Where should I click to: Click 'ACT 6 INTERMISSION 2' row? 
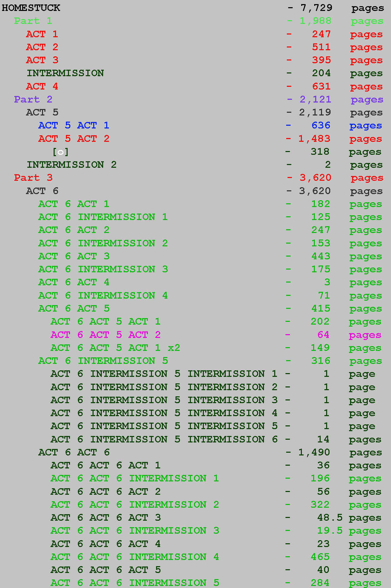103,243
